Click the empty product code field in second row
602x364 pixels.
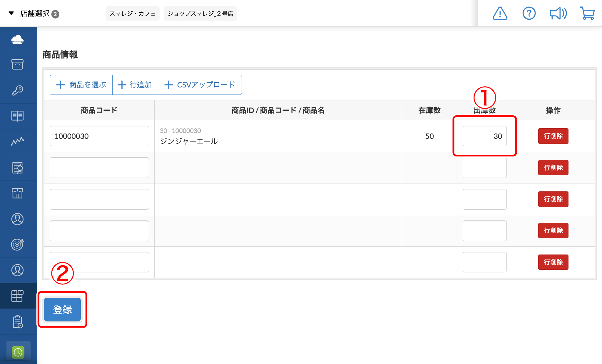click(99, 168)
